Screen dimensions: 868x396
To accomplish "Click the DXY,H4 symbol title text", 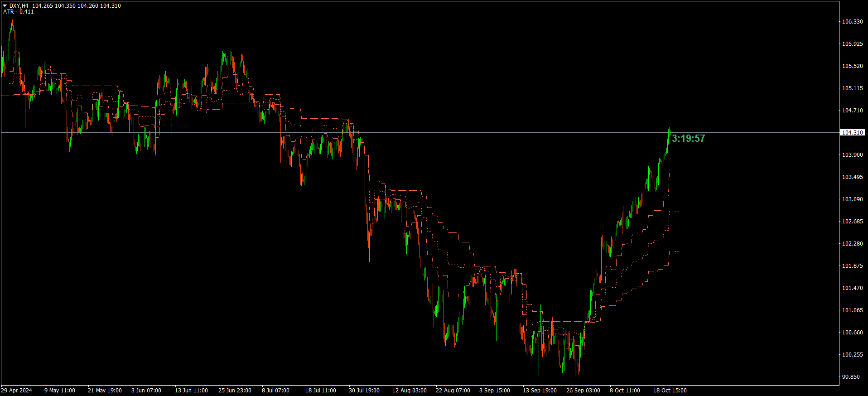I will click(19, 6).
